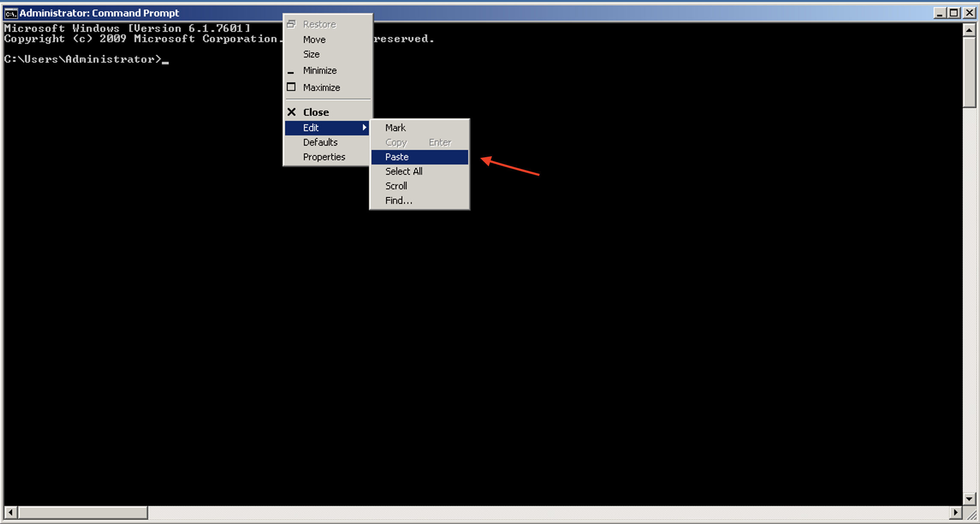The width and height of the screenshot is (980, 524).
Task: Click the Command Prompt system menu icon
Action: (11, 13)
